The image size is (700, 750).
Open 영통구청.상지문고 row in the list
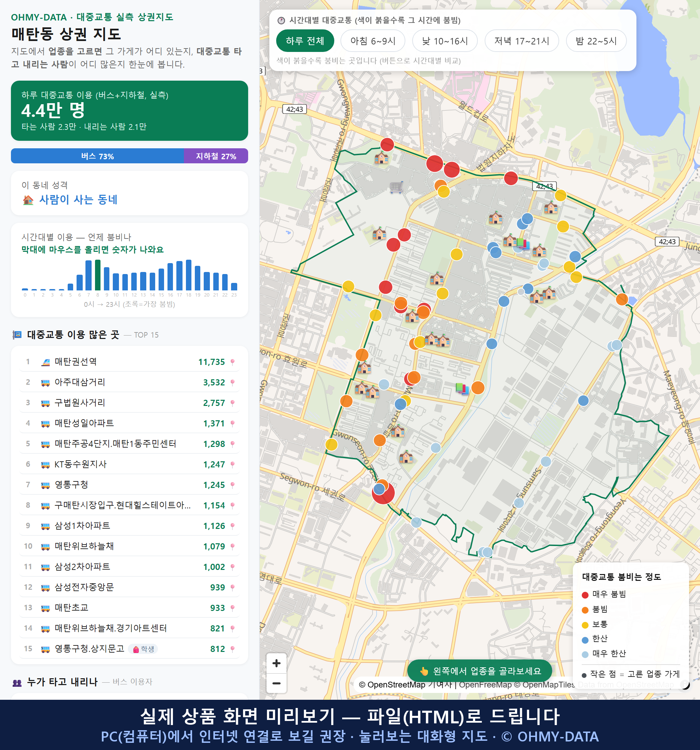(130, 649)
